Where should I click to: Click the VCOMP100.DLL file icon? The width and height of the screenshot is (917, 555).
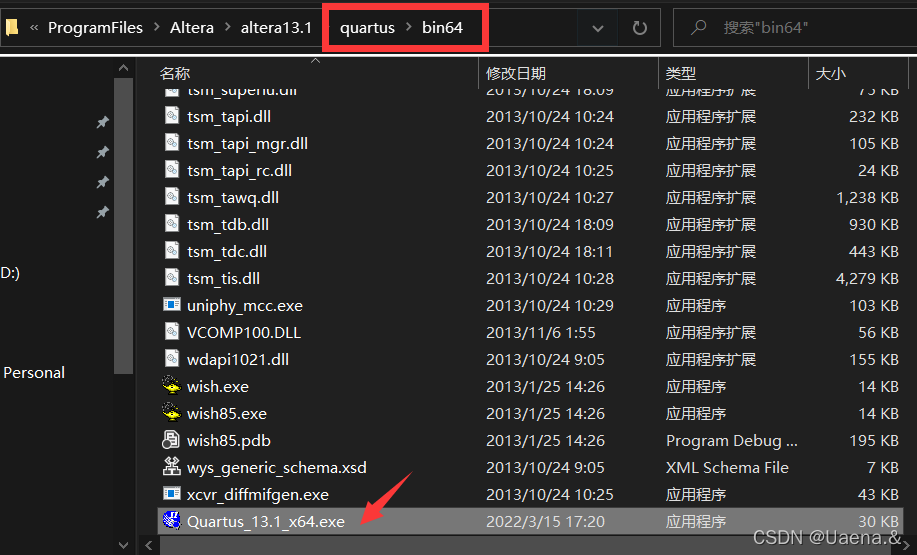[171, 332]
